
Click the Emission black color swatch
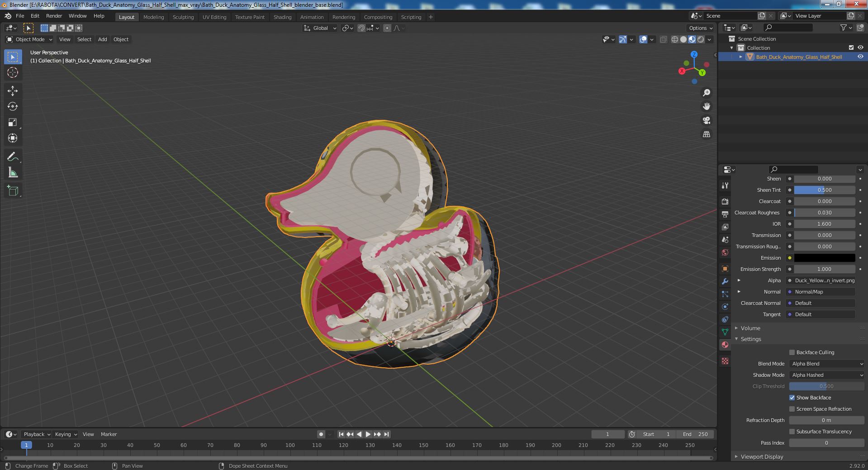click(x=825, y=258)
